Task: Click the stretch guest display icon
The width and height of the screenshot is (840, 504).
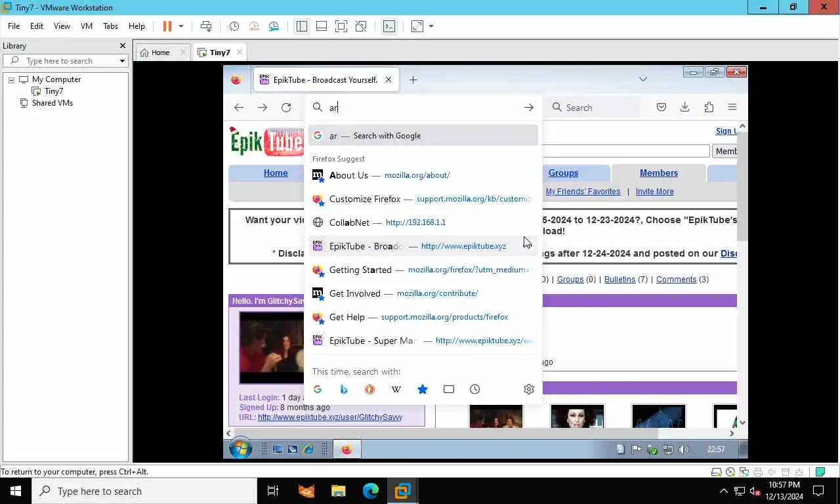Action: click(x=417, y=26)
